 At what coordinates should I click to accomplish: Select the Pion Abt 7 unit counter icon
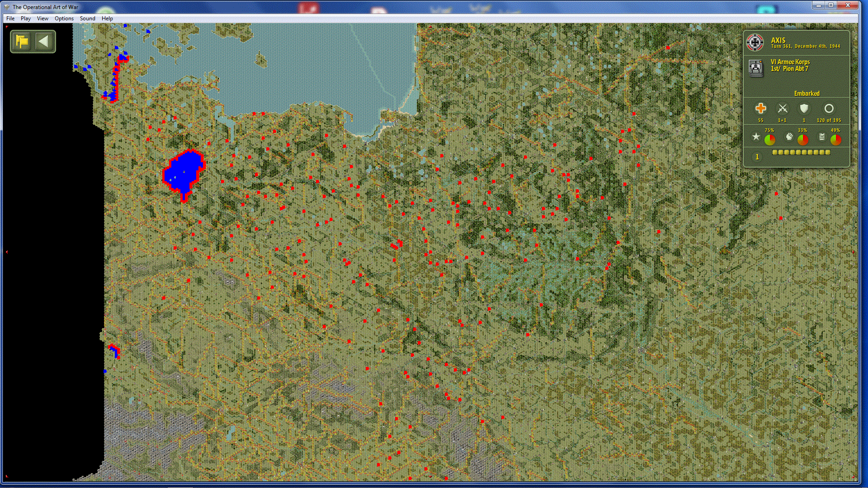click(755, 68)
